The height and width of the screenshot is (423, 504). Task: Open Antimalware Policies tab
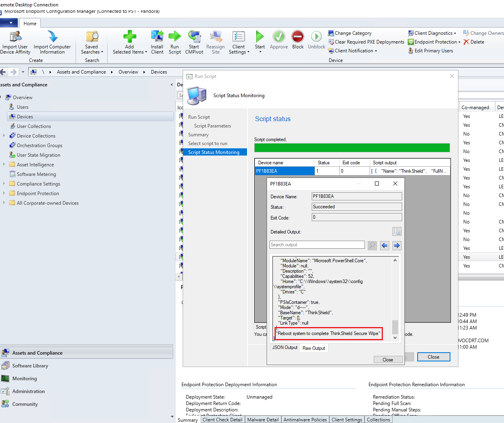tap(305, 419)
